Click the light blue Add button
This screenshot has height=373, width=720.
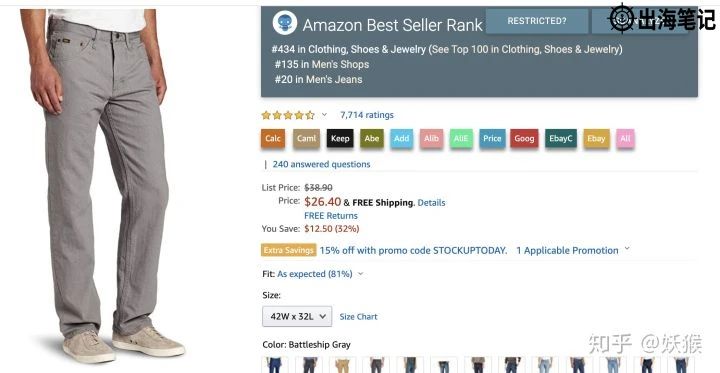click(x=402, y=138)
